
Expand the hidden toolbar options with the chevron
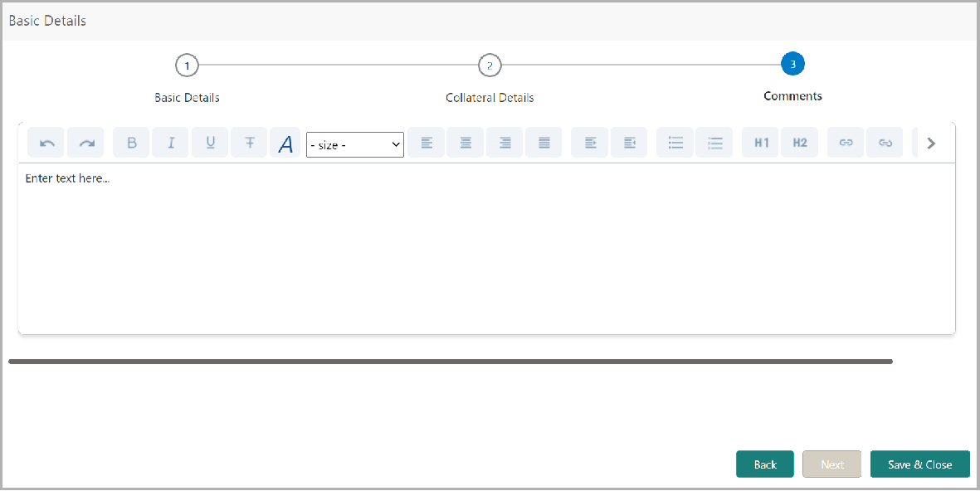click(930, 142)
